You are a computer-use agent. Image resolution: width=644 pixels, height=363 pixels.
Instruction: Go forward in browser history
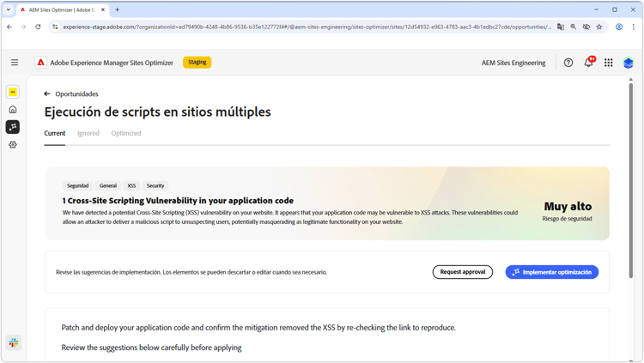pyautogui.click(x=23, y=27)
